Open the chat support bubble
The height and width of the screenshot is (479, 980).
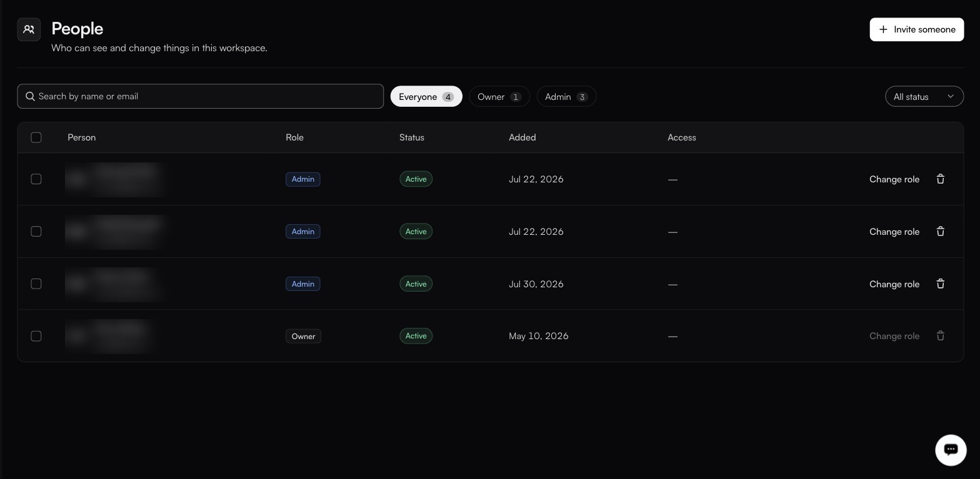951,450
